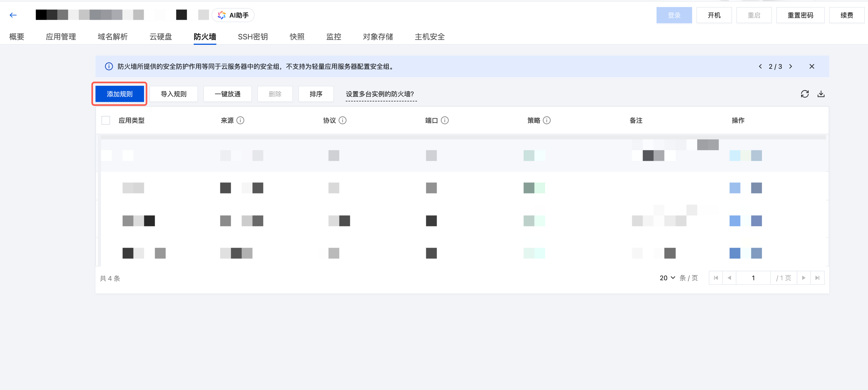Screen dimensions: 868x390
Task: Click the refresh rules icon
Action: click(805, 94)
